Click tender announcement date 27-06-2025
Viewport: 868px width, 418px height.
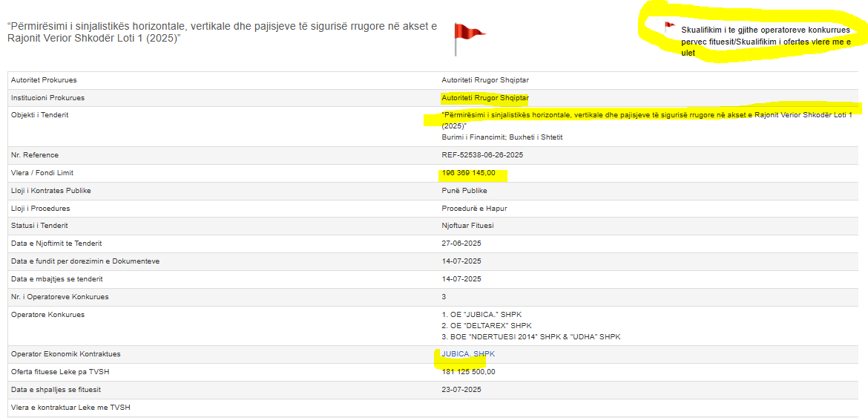pyautogui.click(x=461, y=244)
